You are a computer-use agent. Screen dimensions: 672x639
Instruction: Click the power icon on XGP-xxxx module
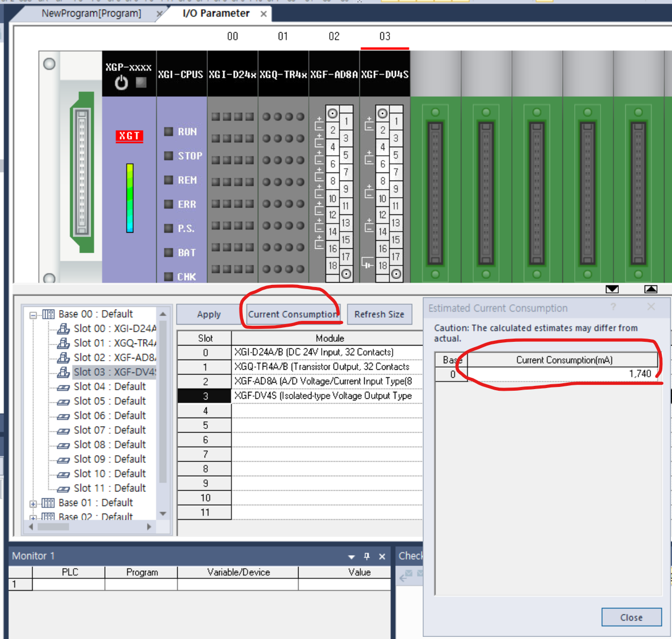121,83
